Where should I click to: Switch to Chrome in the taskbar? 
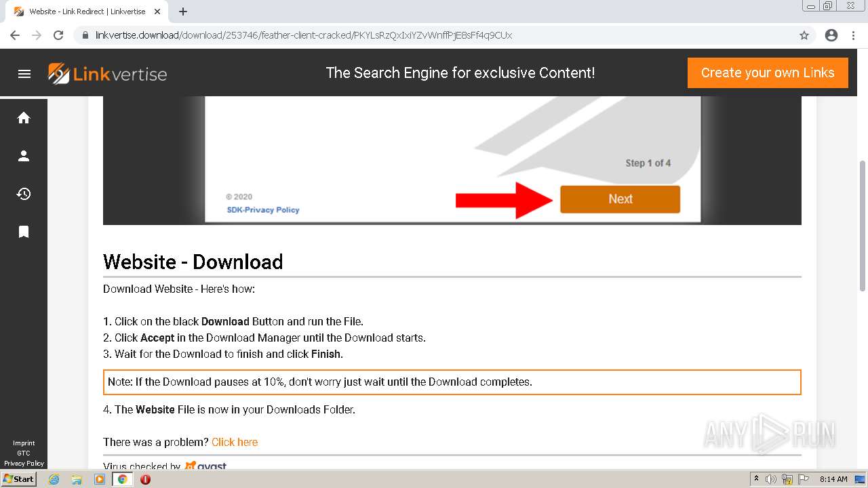123,479
